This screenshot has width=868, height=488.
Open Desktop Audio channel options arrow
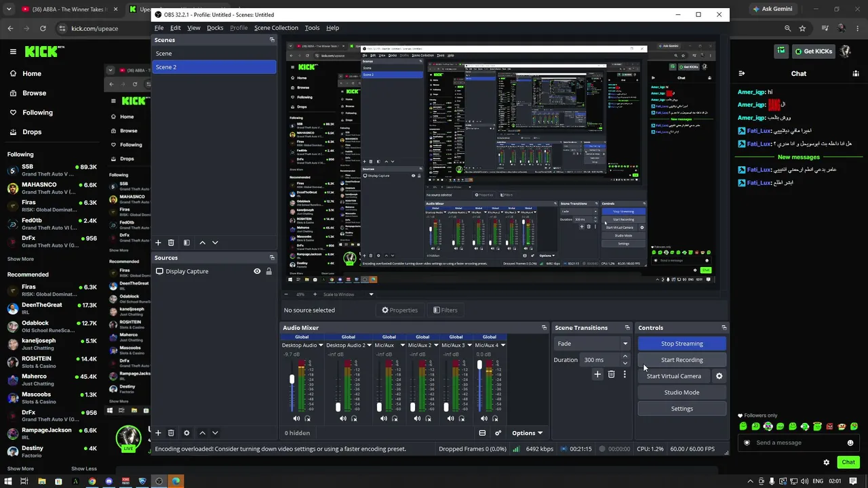click(x=321, y=345)
